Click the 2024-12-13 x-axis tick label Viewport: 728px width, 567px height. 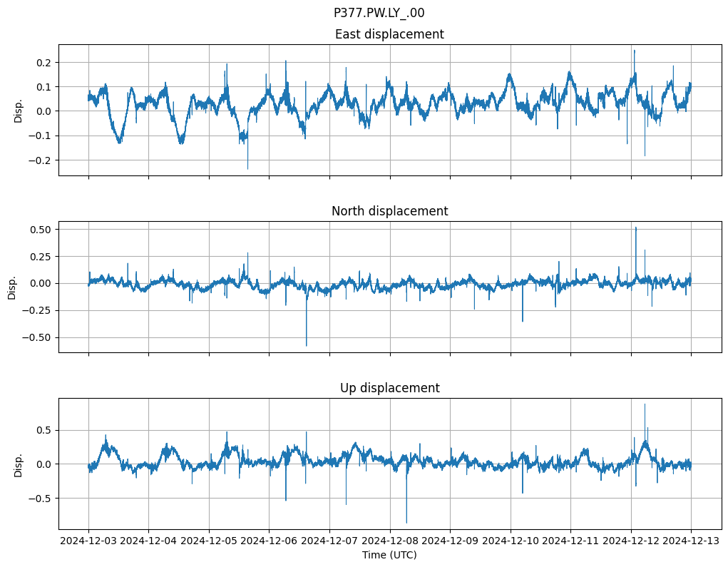pos(691,541)
